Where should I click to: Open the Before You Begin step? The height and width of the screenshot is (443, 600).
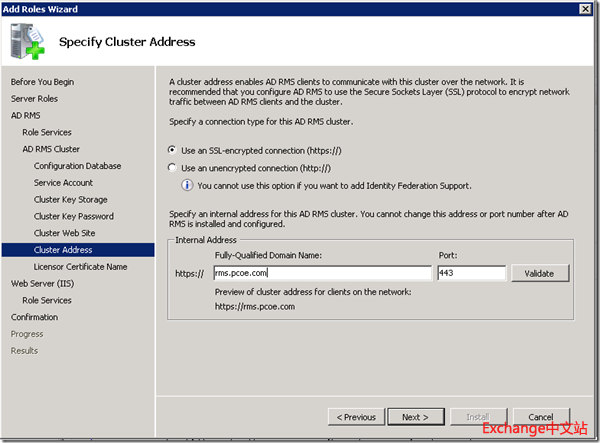42,82
